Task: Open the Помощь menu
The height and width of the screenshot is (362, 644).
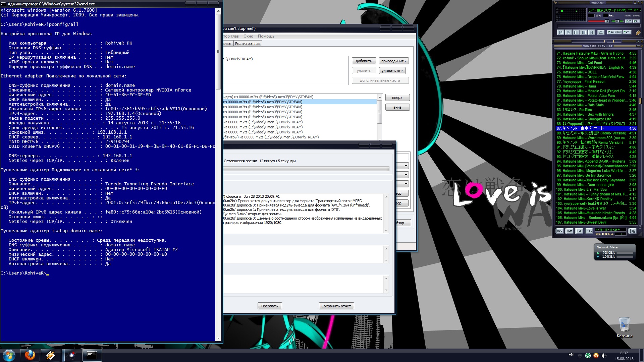Action: [266, 36]
